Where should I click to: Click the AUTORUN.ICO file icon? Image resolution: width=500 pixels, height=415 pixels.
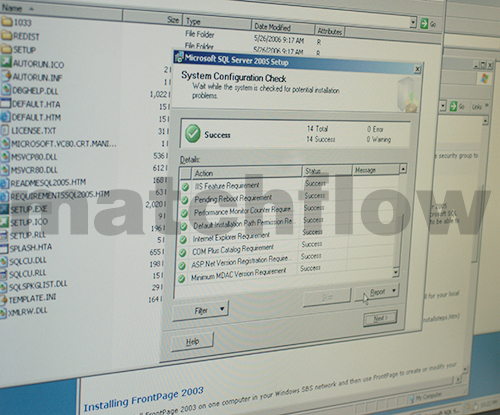tap(6, 62)
